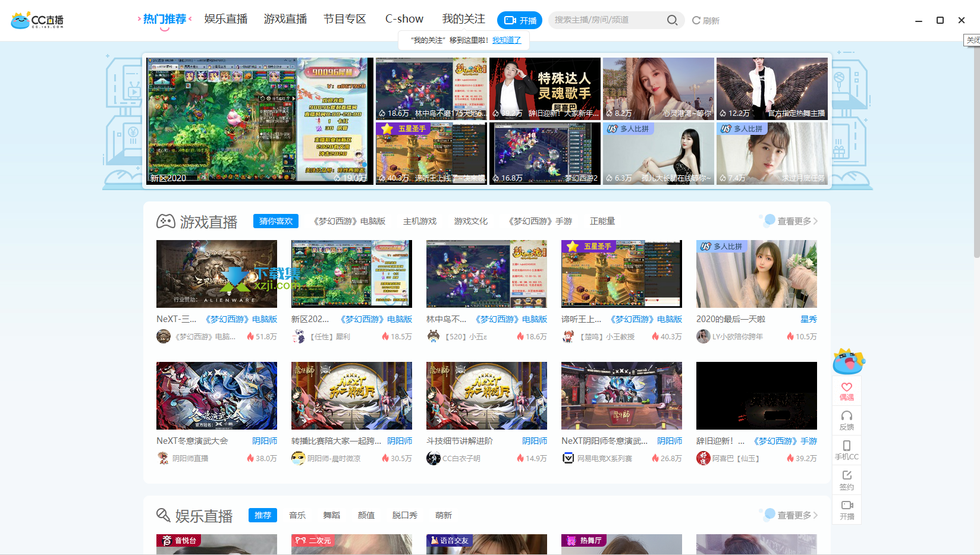Click the 娱乐直播 section magnifier icon
The height and width of the screenshot is (555, 980).
[x=163, y=515]
